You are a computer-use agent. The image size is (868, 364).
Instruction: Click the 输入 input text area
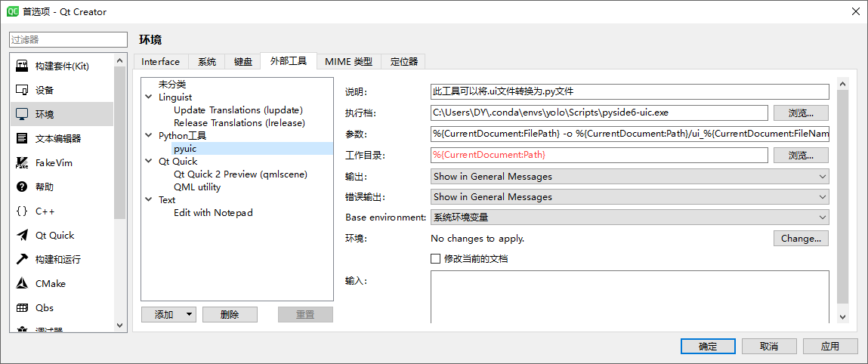coord(629,297)
